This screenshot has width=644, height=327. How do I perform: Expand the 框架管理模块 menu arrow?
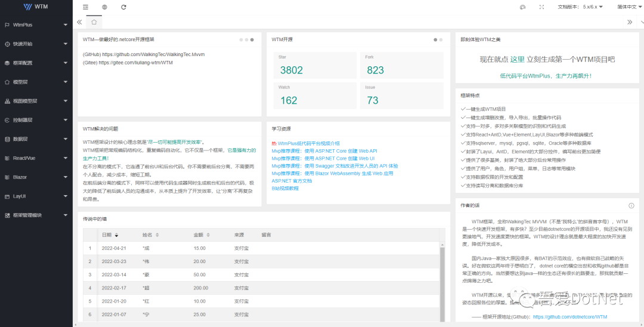(66, 215)
